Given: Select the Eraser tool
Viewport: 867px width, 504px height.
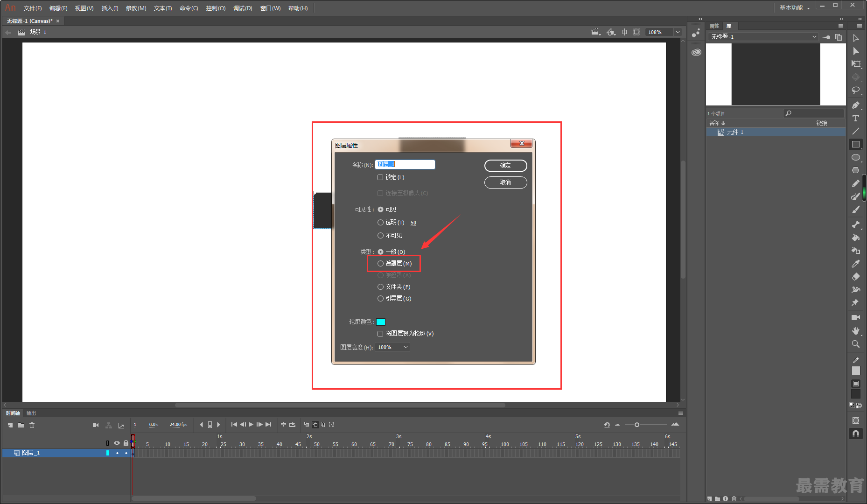Looking at the screenshot, I should pyautogui.click(x=855, y=277).
